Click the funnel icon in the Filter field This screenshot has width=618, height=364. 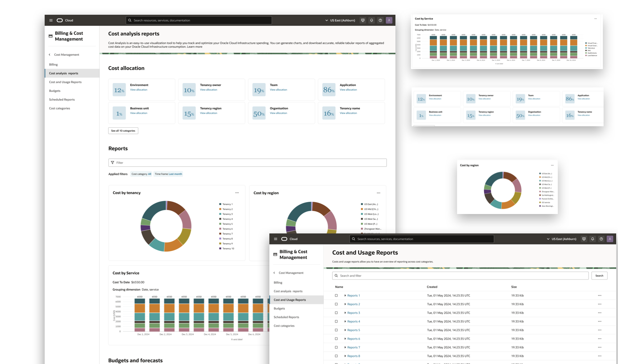tap(112, 163)
